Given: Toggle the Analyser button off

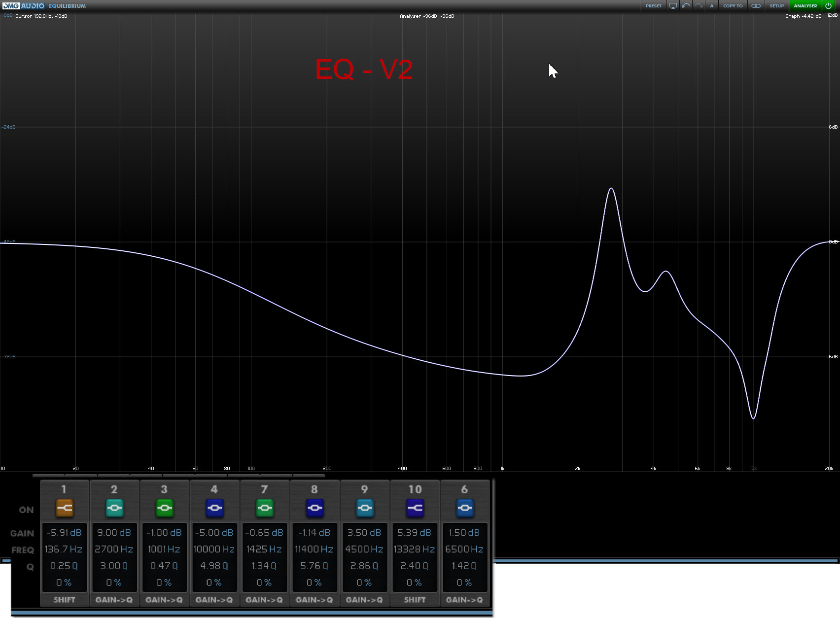Looking at the screenshot, I should tap(805, 6).
